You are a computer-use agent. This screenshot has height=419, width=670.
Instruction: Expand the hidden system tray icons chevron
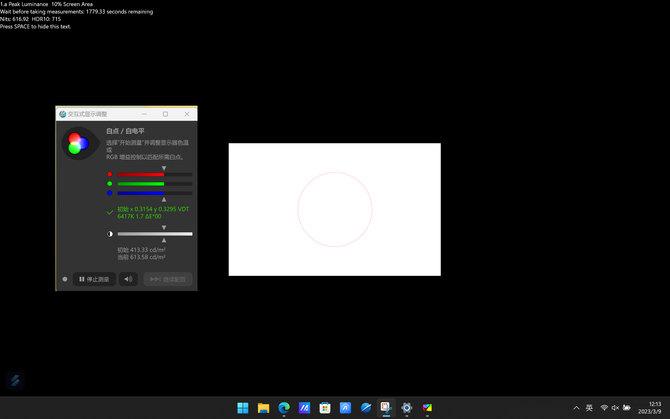(x=576, y=408)
